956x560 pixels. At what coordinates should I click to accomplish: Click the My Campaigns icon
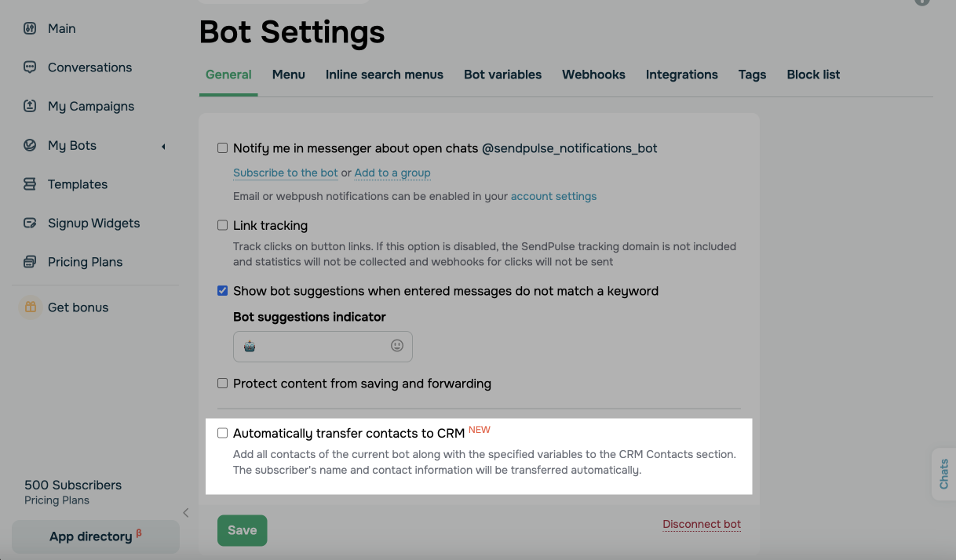click(x=30, y=106)
